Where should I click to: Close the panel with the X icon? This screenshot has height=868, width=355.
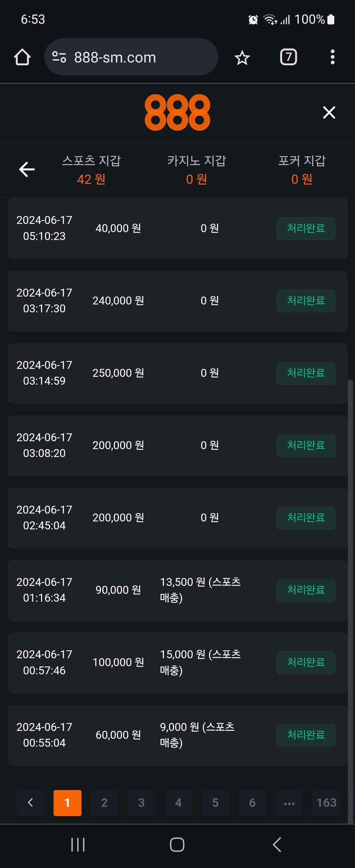tap(329, 112)
